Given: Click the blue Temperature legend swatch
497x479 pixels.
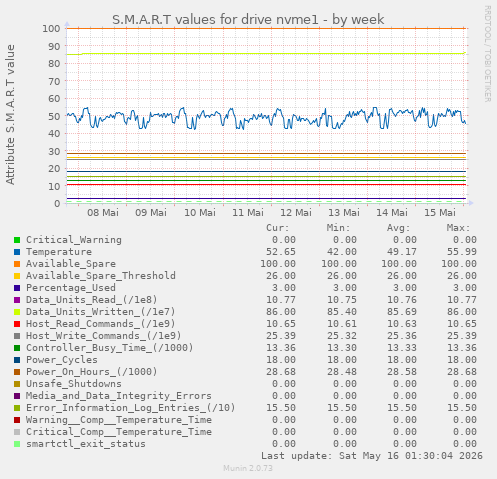Looking at the screenshot, I should pos(17,252).
